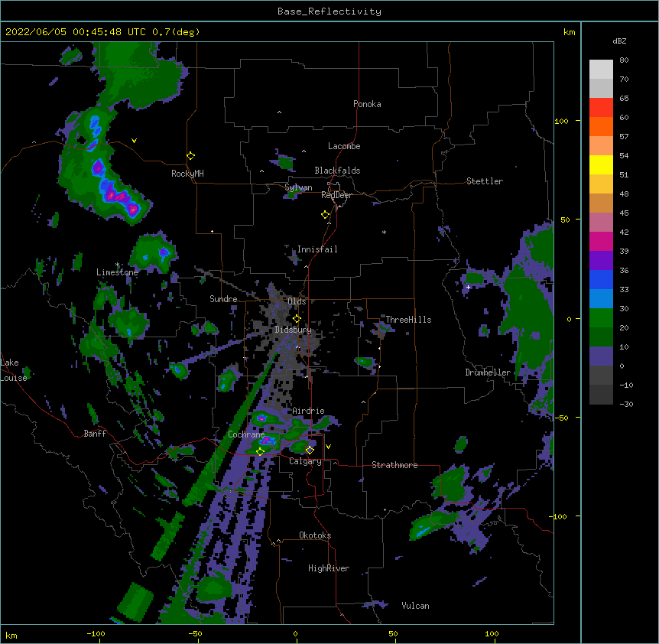Select the purple 39-36 dBZ legend swatch
This screenshot has height=644, width=659.
pos(601,261)
